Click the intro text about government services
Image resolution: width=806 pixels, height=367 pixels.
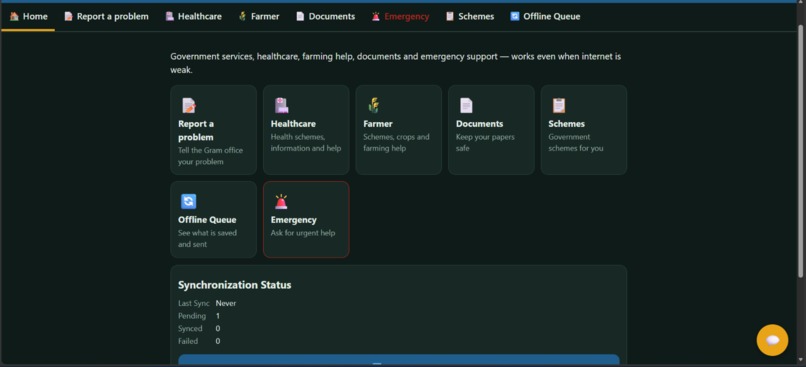pyautogui.click(x=396, y=63)
